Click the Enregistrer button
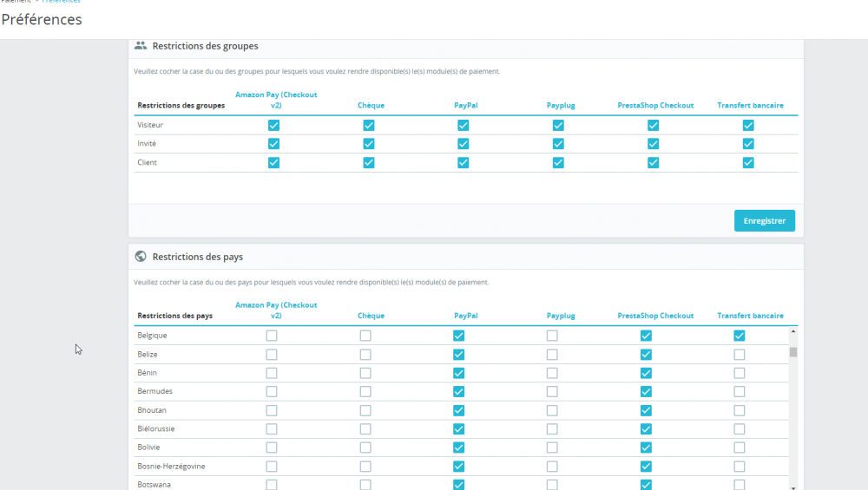 (765, 220)
